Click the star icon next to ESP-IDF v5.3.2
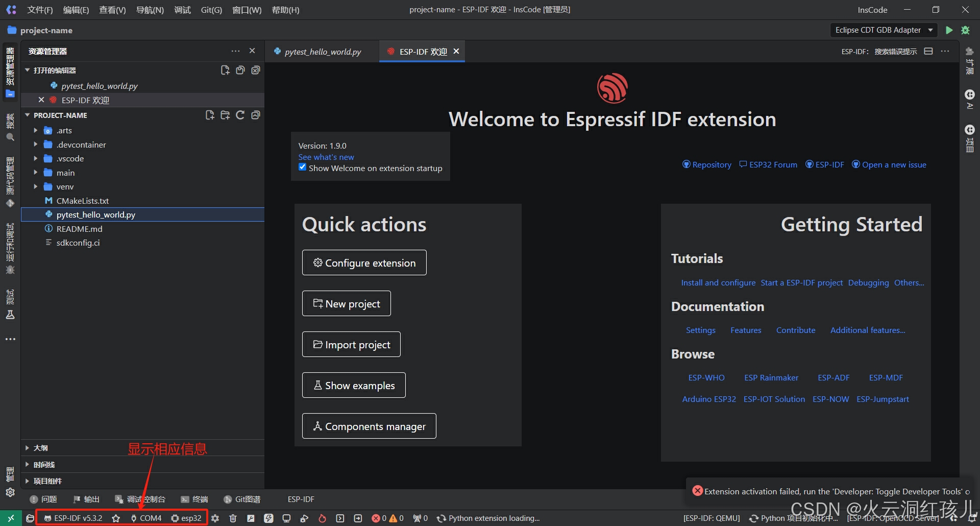This screenshot has height=526, width=980. coord(116,518)
